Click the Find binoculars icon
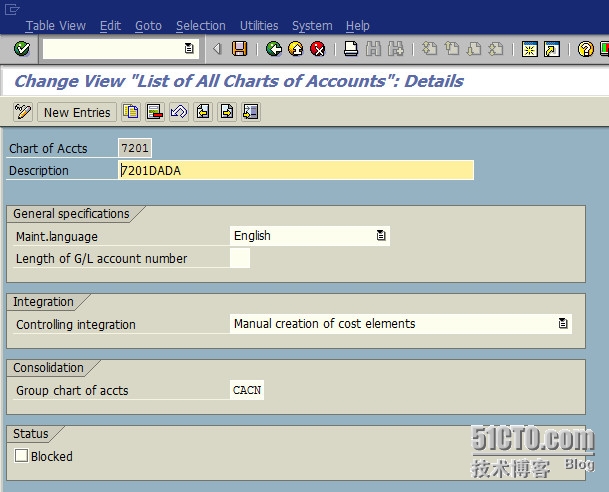The width and height of the screenshot is (609, 492). click(373, 49)
